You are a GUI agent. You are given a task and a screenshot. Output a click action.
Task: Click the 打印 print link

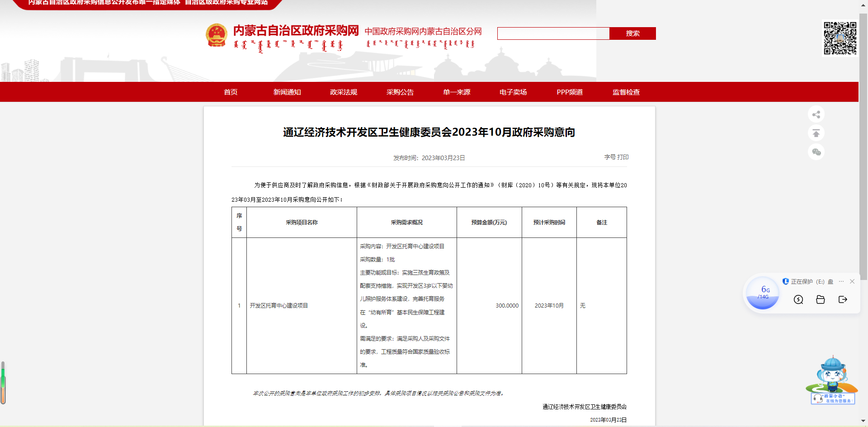[623, 157]
